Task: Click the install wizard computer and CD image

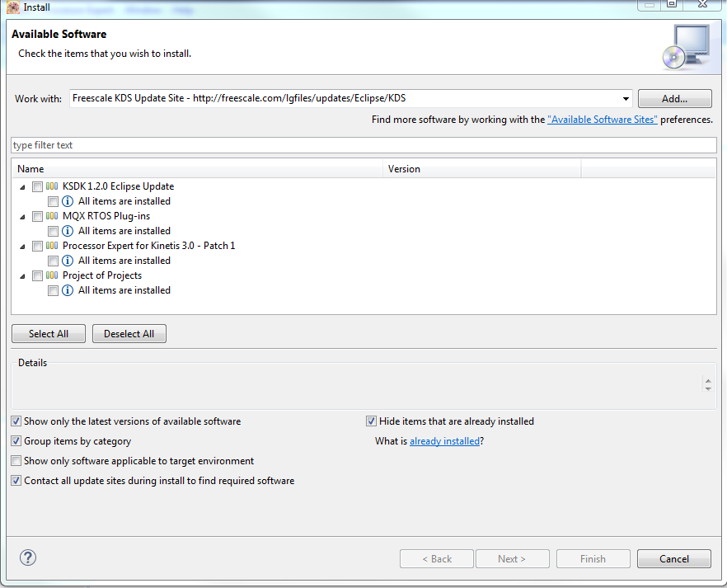Action: point(686,48)
